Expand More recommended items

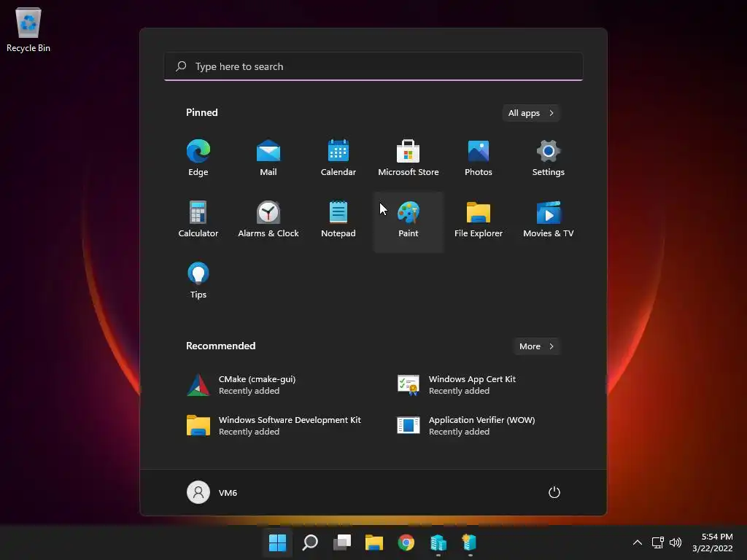[536, 346]
